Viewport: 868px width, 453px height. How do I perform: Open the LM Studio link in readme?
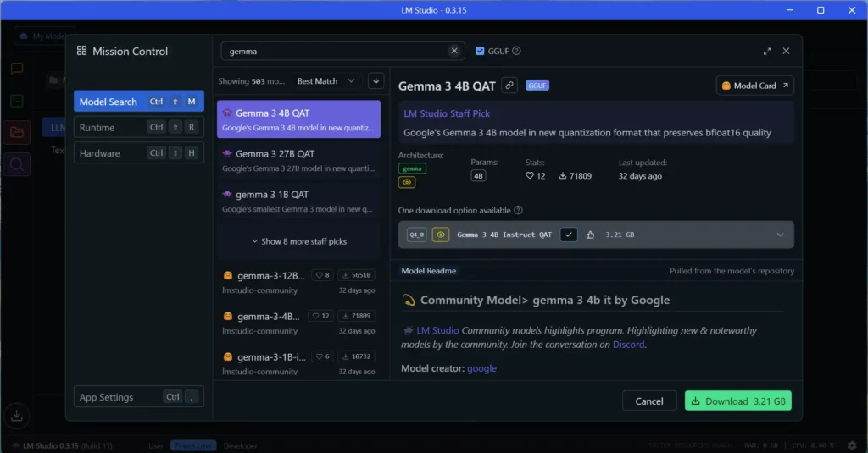(437, 330)
